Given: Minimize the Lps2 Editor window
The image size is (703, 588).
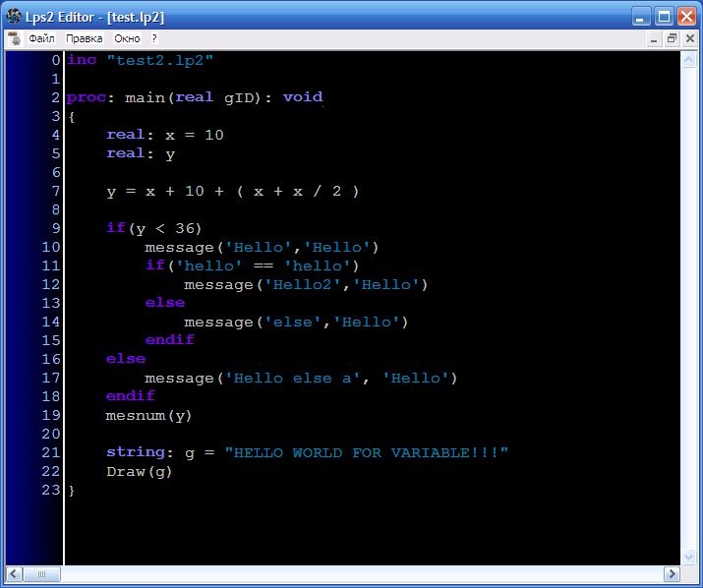Looking at the screenshot, I should coord(641,17).
